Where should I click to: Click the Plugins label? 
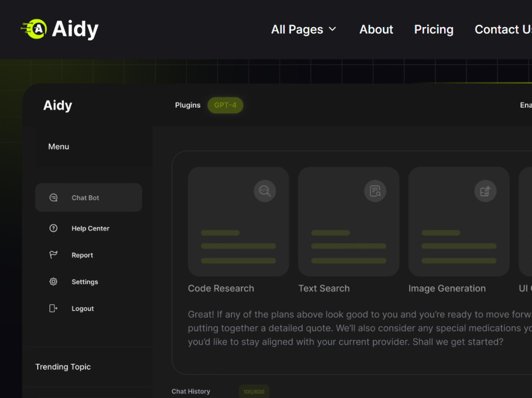point(188,105)
